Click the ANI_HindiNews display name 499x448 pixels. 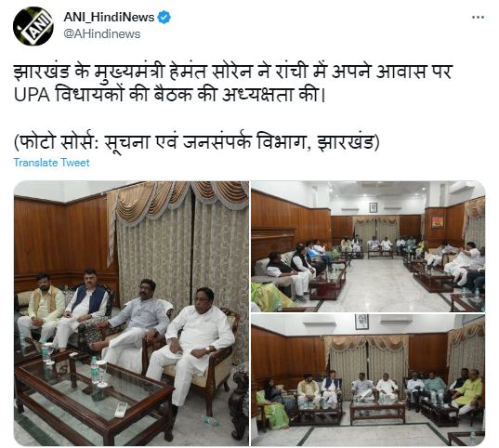pos(109,17)
